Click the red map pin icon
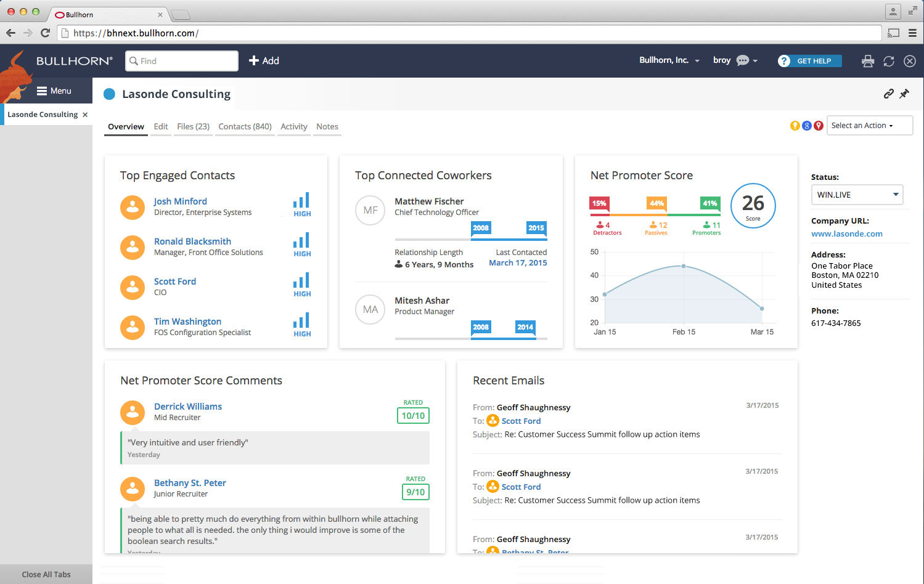Screen dimensions: 924x584 [x=819, y=126]
